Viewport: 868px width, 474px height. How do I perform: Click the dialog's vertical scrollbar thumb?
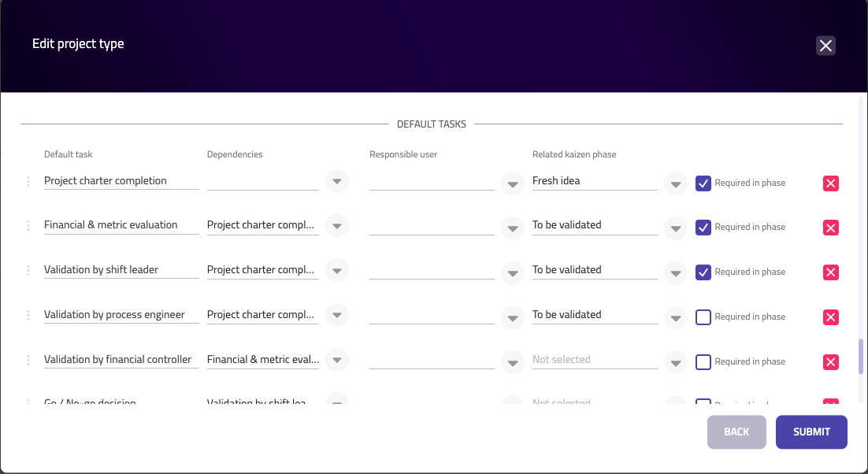pos(861,356)
